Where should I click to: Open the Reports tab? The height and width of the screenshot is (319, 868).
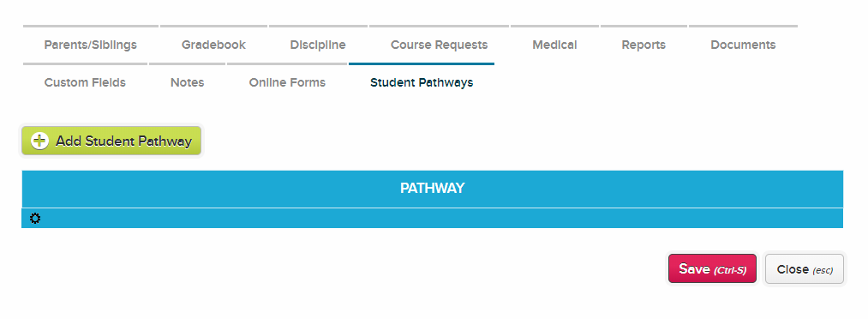(644, 45)
